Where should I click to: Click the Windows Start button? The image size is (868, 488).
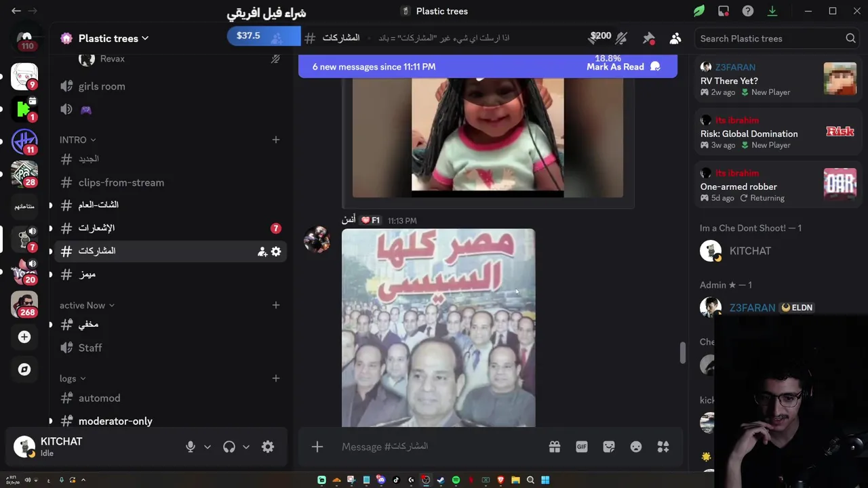545,480
